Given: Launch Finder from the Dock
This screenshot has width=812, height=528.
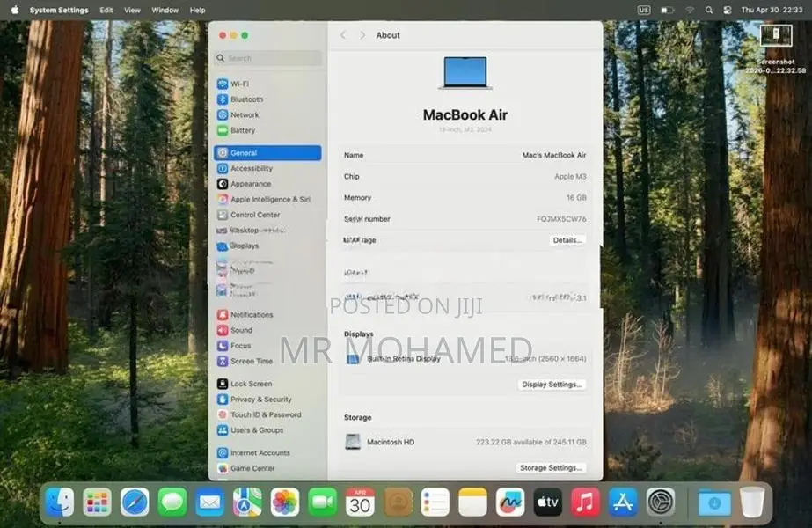Looking at the screenshot, I should coord(60,502).
